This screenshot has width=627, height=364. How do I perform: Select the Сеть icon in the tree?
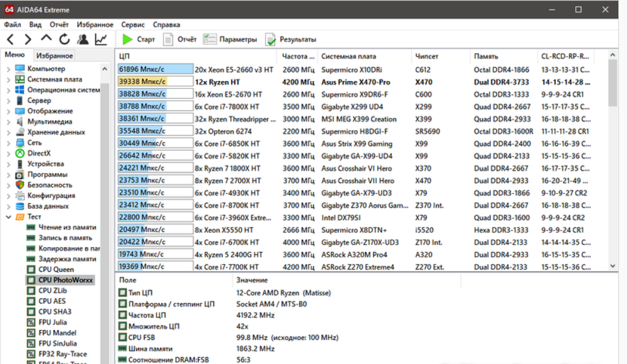[20, 143]
